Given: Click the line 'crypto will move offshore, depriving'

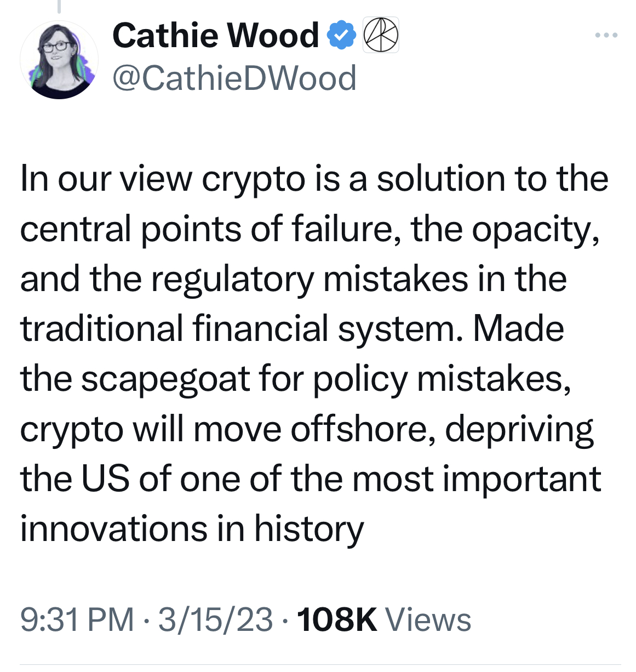Looking at the screenshot, I should click(307, 429).
